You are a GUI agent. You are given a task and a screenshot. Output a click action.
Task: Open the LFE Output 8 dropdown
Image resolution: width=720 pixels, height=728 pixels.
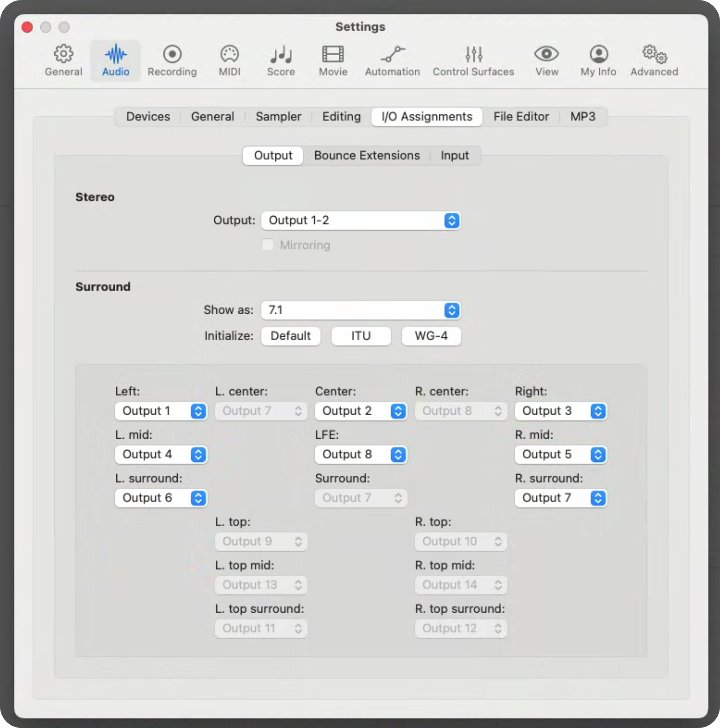click(x=361, y=454)
